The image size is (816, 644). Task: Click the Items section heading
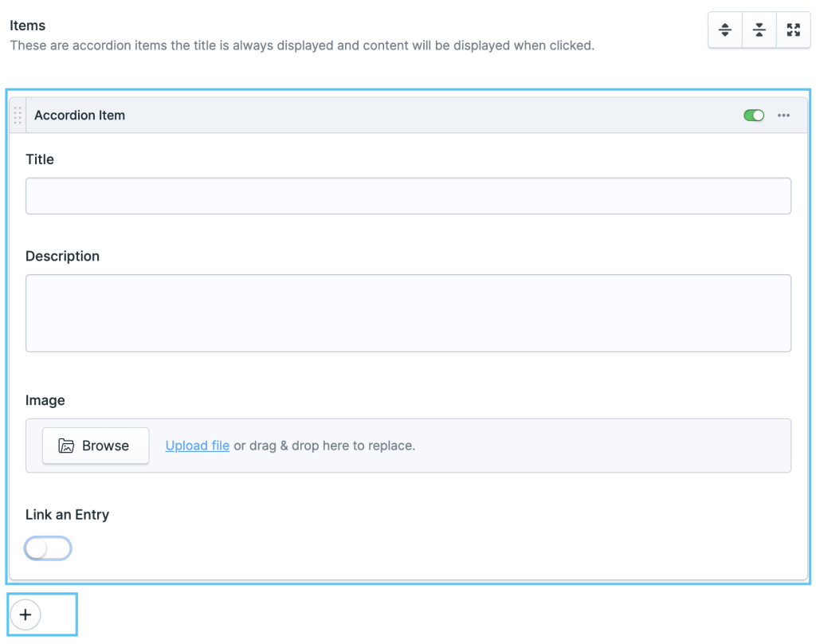coord(28,25)
